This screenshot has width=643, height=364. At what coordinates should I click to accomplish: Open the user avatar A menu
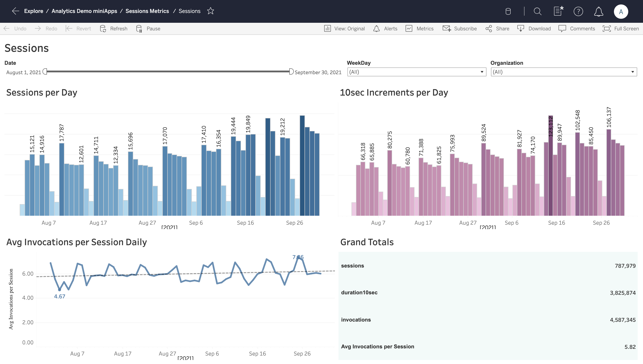pyautogui.click(x=621, y=11)
